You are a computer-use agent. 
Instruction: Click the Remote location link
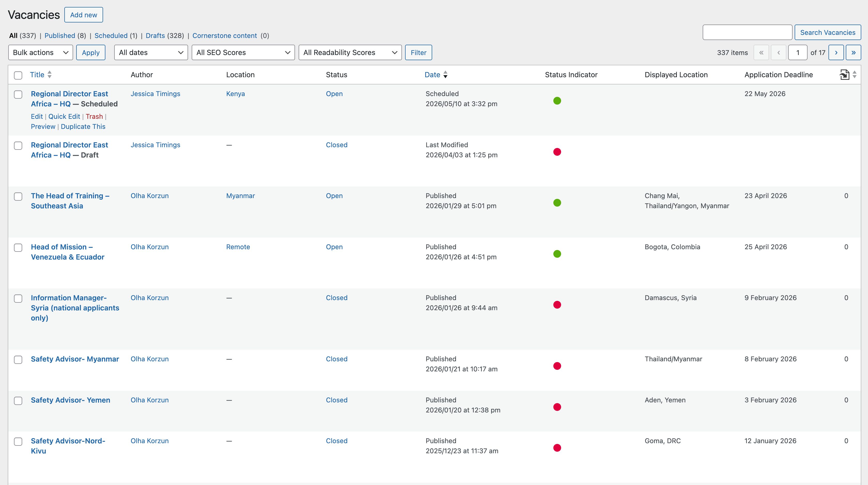(x=238, y=247)
